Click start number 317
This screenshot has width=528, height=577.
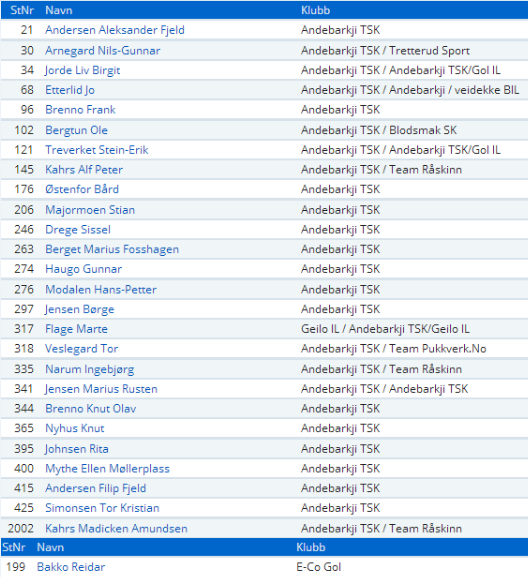[24, 329]
